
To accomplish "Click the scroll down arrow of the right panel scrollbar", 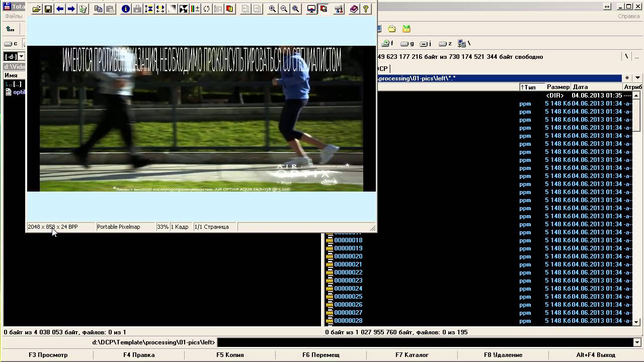I will point(636,322).
